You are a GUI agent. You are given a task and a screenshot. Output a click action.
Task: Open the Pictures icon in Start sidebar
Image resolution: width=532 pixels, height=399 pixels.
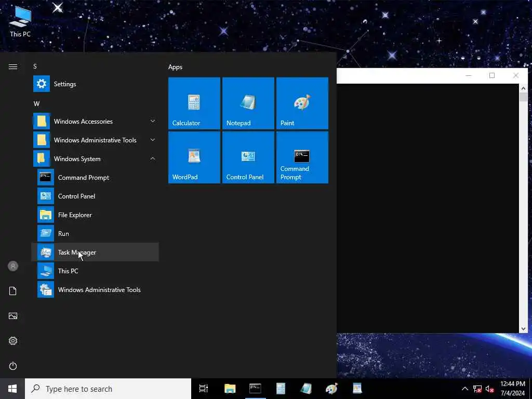click(13, 316)
